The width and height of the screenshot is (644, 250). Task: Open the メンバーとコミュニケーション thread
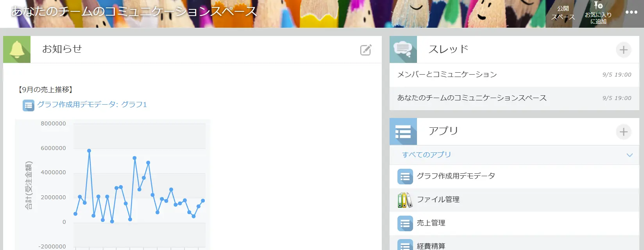pyautogui.click(x=447, y=75)
